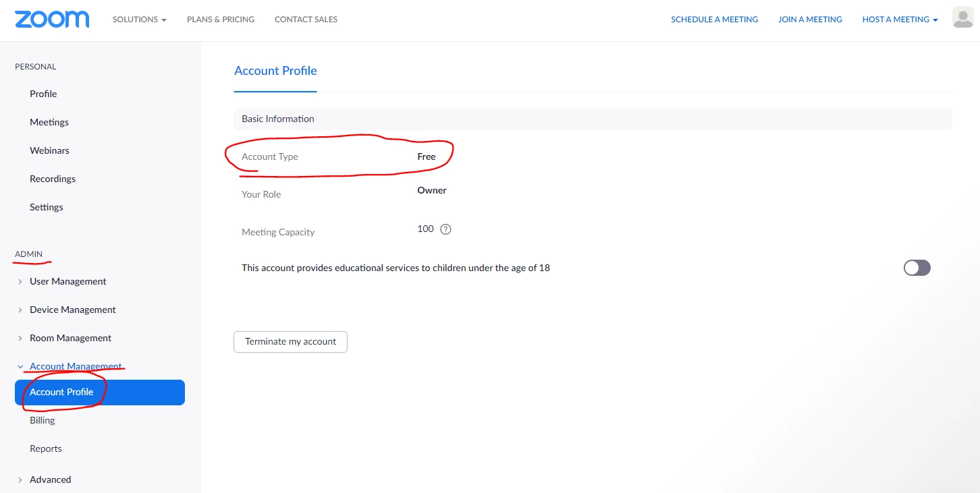Click the PERSONAL section heading
Image resolution: width=980 pixels, height=493 pixels.
[36, 67]
